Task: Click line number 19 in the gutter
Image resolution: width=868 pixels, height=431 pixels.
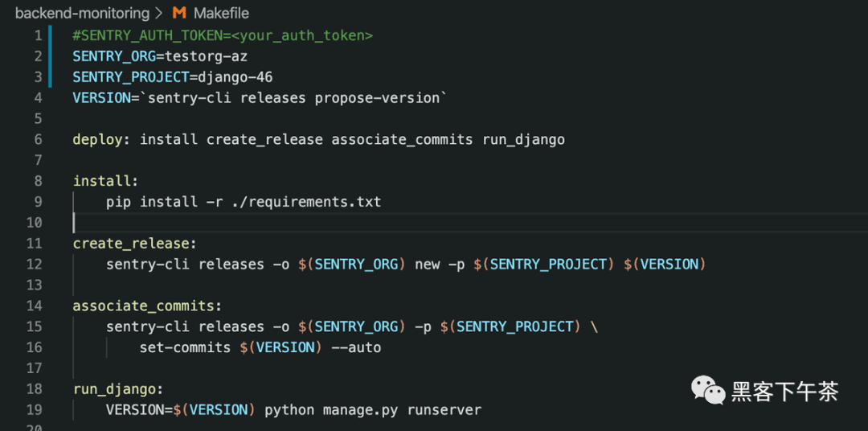Action: 34,410
